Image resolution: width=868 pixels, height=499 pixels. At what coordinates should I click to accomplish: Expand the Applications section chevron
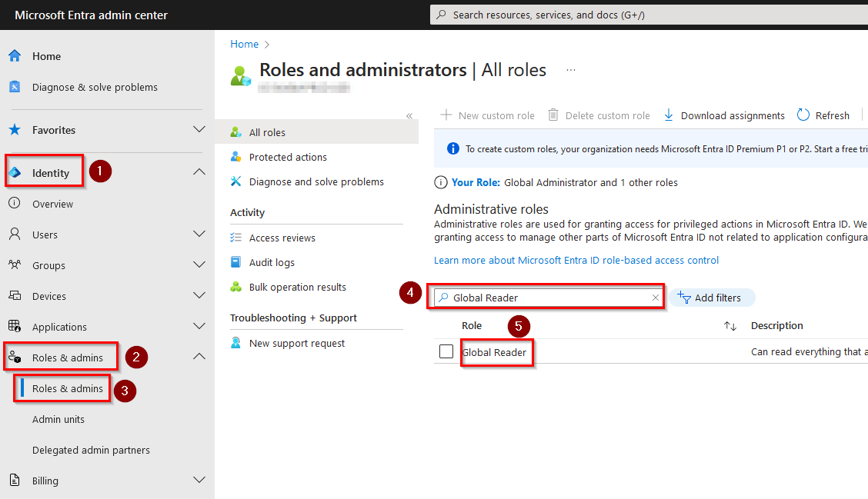point(199,326)
